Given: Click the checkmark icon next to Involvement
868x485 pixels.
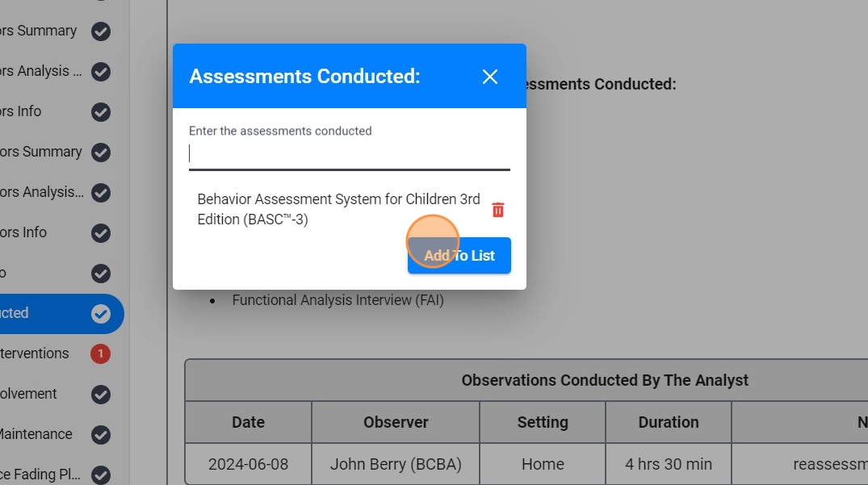Looking at the screenshot, I should click(100, 394).
